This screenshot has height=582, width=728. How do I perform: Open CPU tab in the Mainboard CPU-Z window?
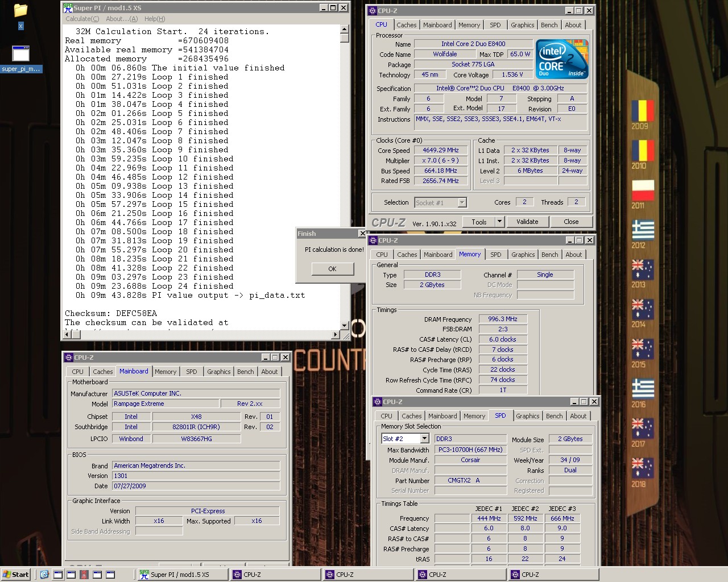[x=78, y=372]
